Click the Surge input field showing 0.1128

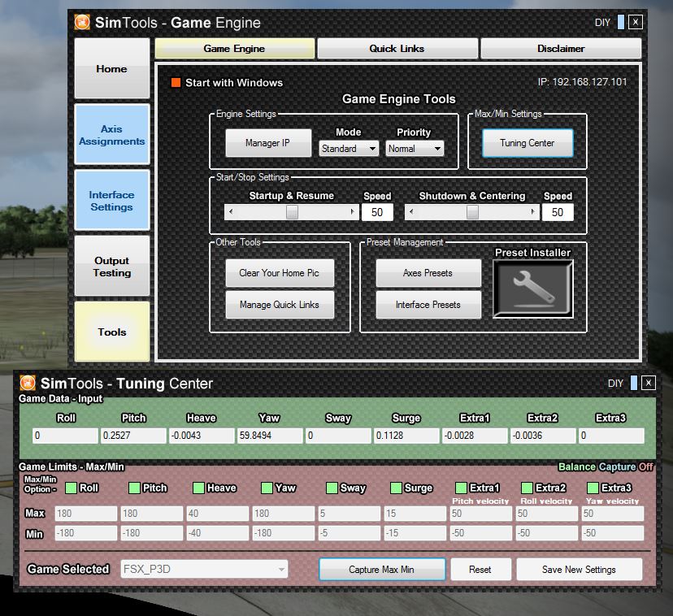406,436
